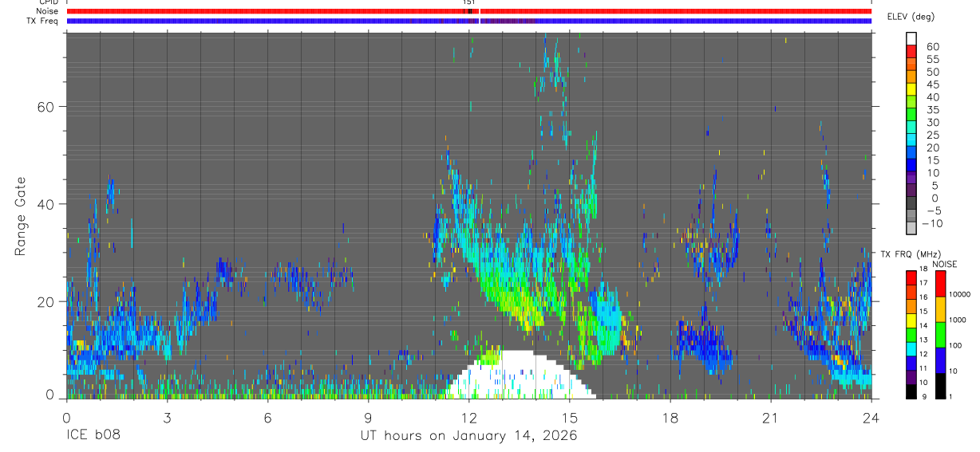Click 'UT hours on January 14, 2026' label
The height and width of the screenshot is (452, 980).
[x=468, y=436]
